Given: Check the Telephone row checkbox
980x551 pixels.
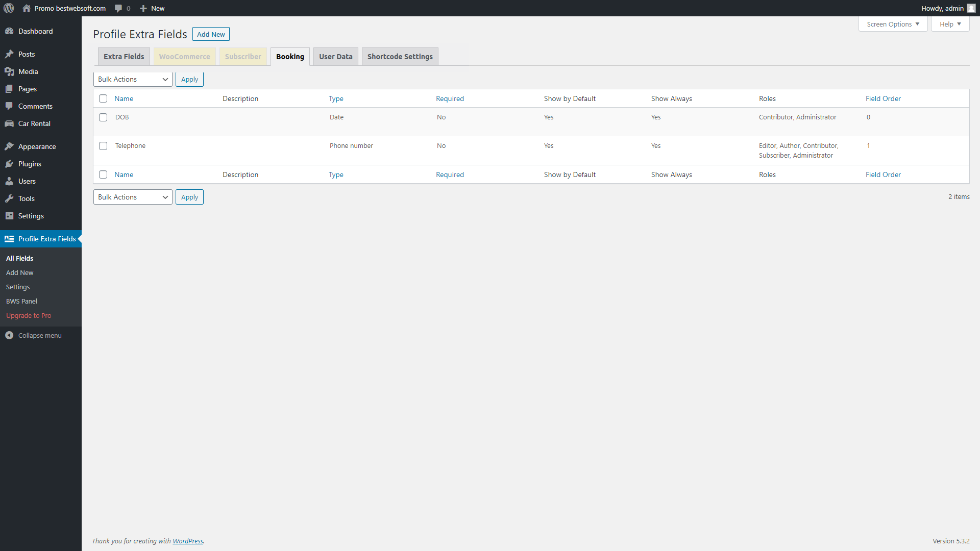Looking at the screenshot, I should tap(103, 146).
